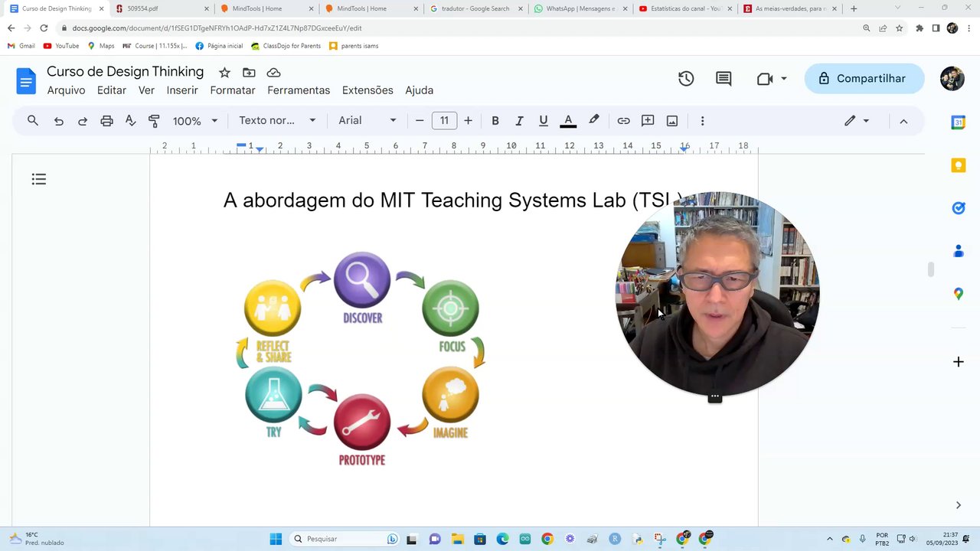Check the cloud save status icon
The image size is (980, 551).
tap(273, 73)
